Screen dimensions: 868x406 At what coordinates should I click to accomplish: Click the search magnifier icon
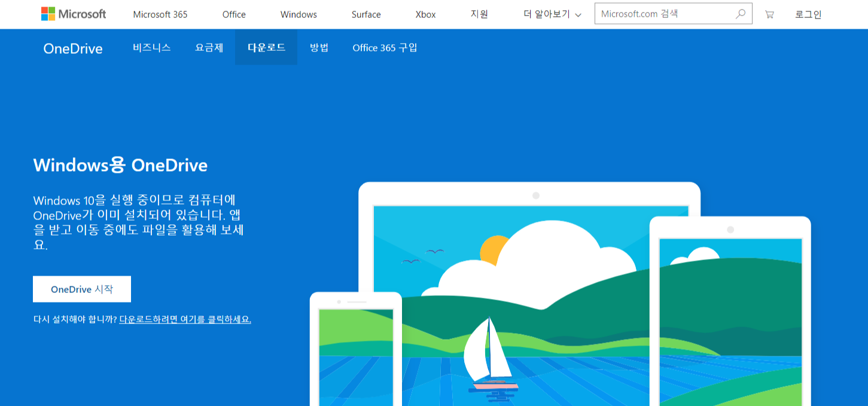pos(741,14)
